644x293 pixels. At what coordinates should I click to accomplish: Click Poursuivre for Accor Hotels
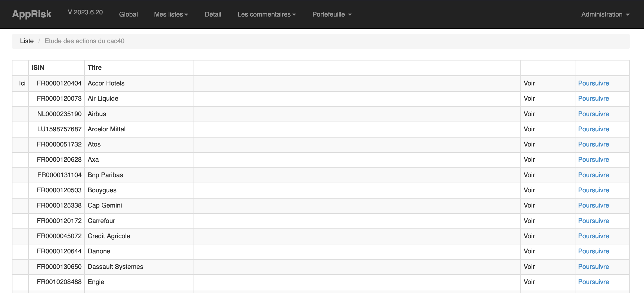pyautogui.click(x=593, y=83)
